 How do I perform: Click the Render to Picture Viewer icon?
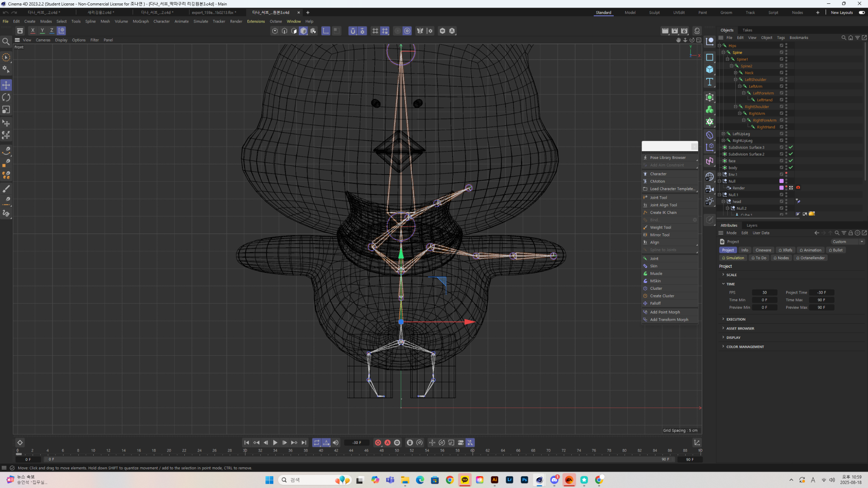coord(675,31)
